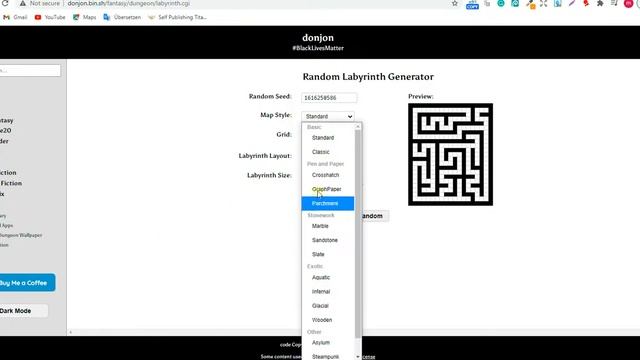Viewport: 640px width, 360px height.
Task: Click the sidebar search field
Action: (29, 71)
